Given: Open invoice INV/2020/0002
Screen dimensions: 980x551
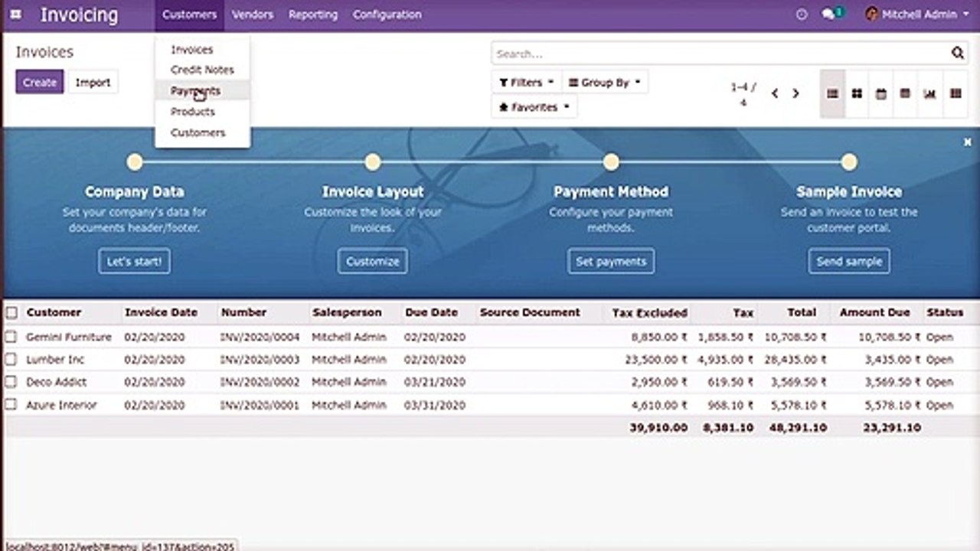Looking at the screenshot, I should pyautogui.click(x=260, y=382).
